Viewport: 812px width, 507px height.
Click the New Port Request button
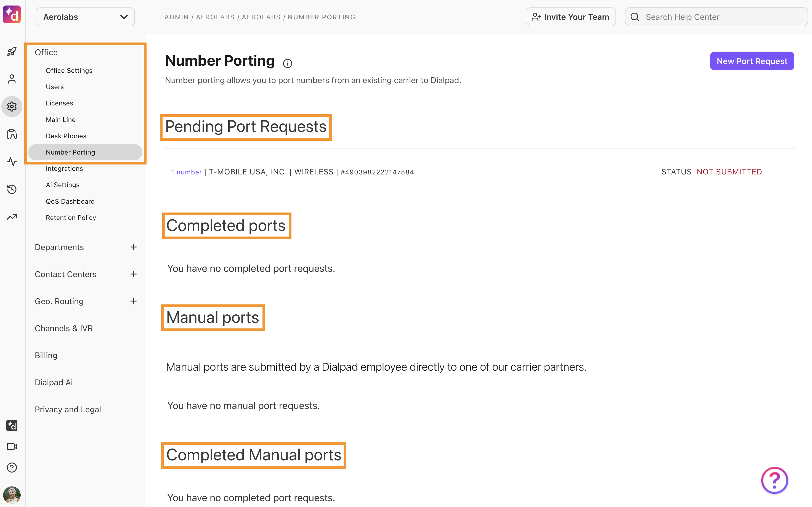point(752,61)
